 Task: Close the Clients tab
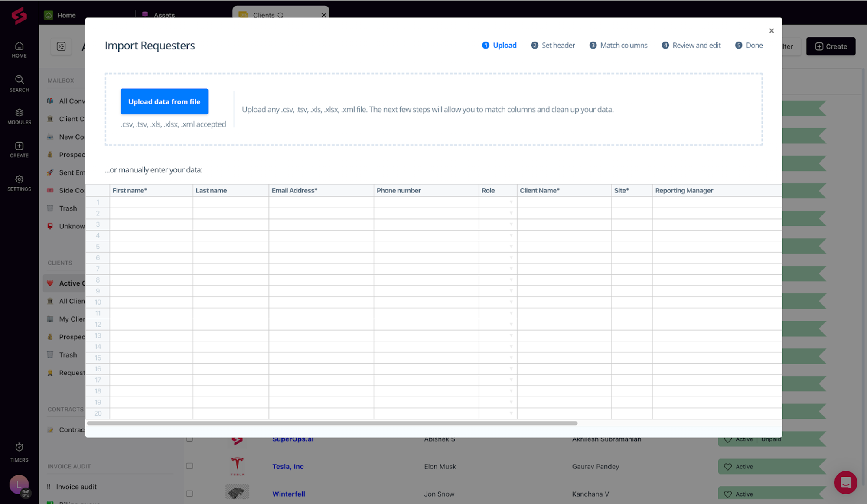(x=324, y=15)
